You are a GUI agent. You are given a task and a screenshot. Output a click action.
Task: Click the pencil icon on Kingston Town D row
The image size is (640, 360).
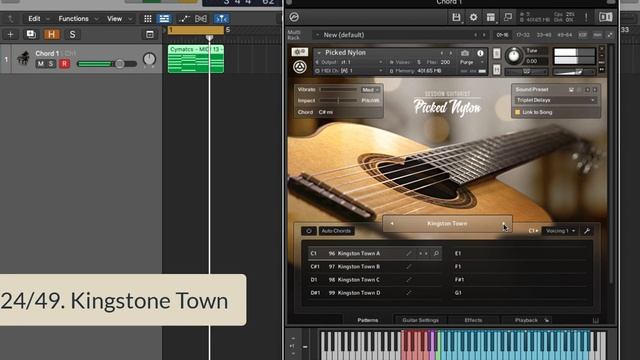(x=409, y=293)
